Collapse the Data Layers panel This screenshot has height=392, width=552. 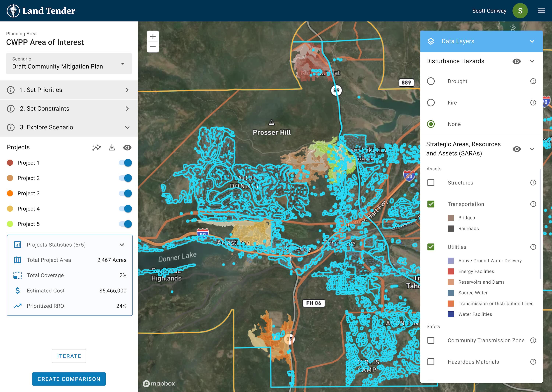click(x=532, y=41)
